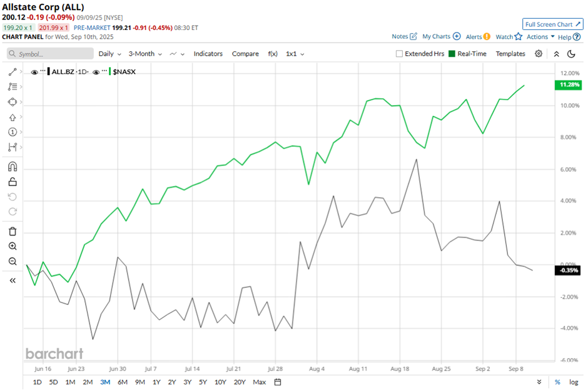Viewport: 588px width, 390px height.
Task: Add to Watch list star
Action: 518,36
